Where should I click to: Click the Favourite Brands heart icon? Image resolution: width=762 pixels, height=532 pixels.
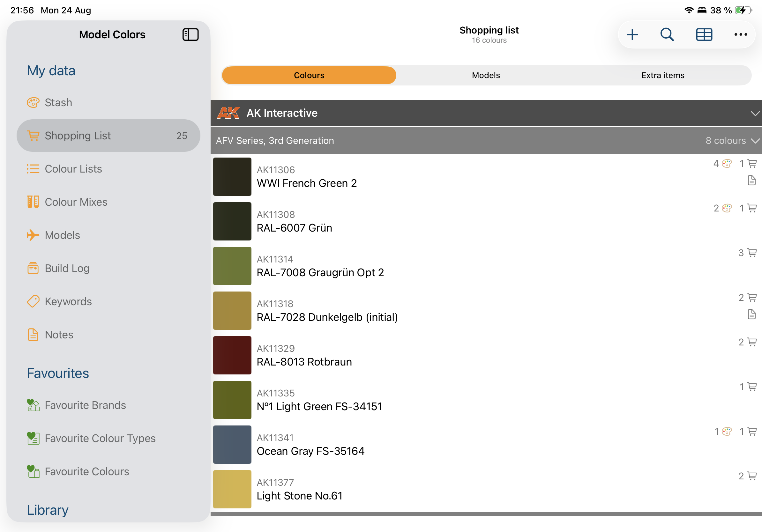pos(33,405)
